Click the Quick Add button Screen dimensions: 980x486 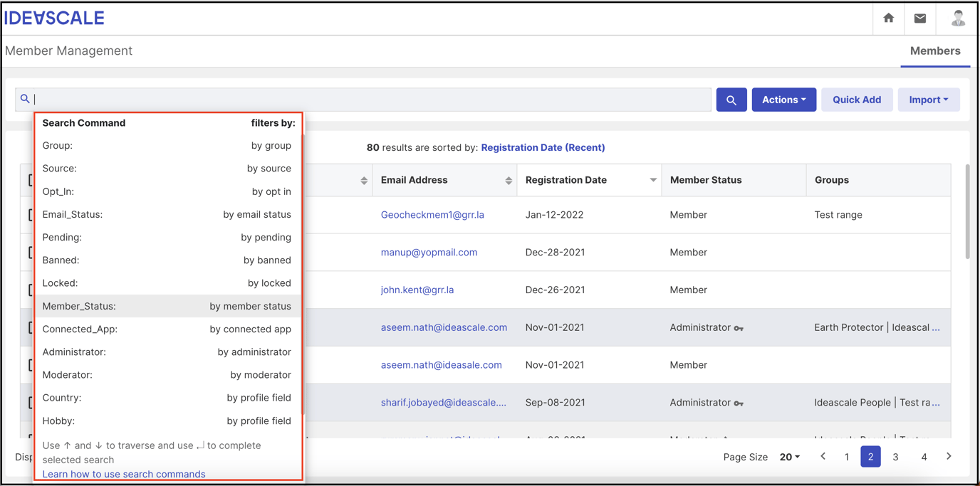pos(857,100)
